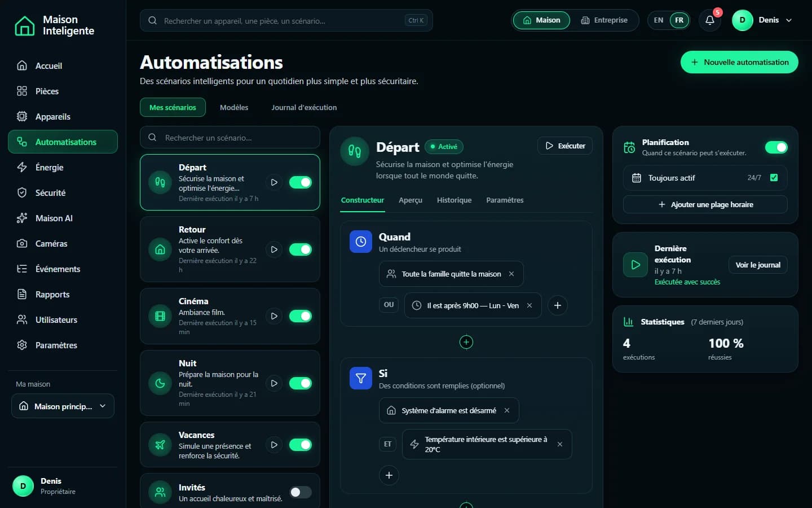The width and height of the screenshot is (812, 508).
Task: Remove the 'Toute la famille quitte la maison' trigger
Action: click(x=511, y=274)
